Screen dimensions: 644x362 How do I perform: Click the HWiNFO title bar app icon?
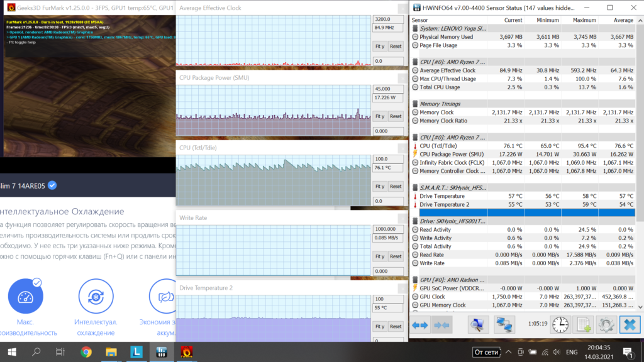pyautogui.click(x=416, y=8)
